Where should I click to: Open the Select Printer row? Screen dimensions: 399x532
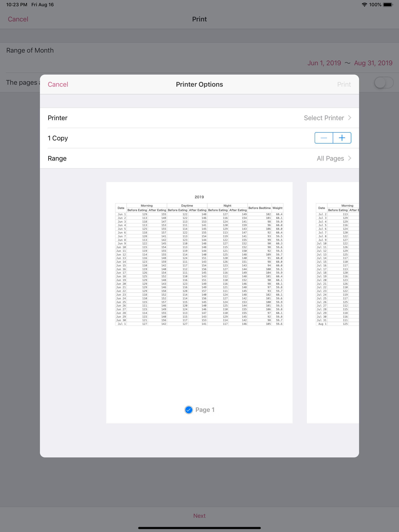(x=199, y=118)
